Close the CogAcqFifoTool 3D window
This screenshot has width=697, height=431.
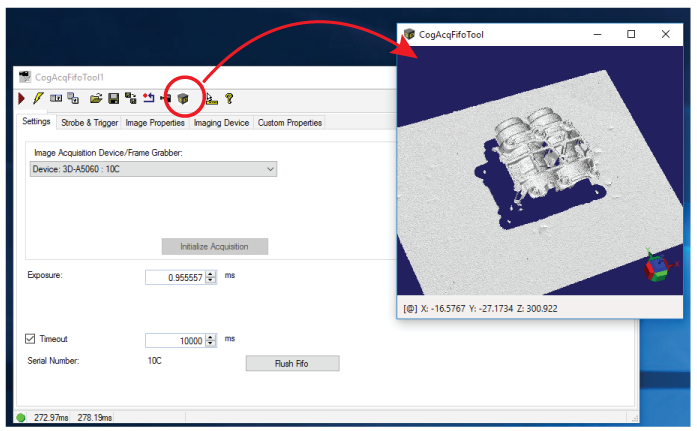[x=665, y=34]
